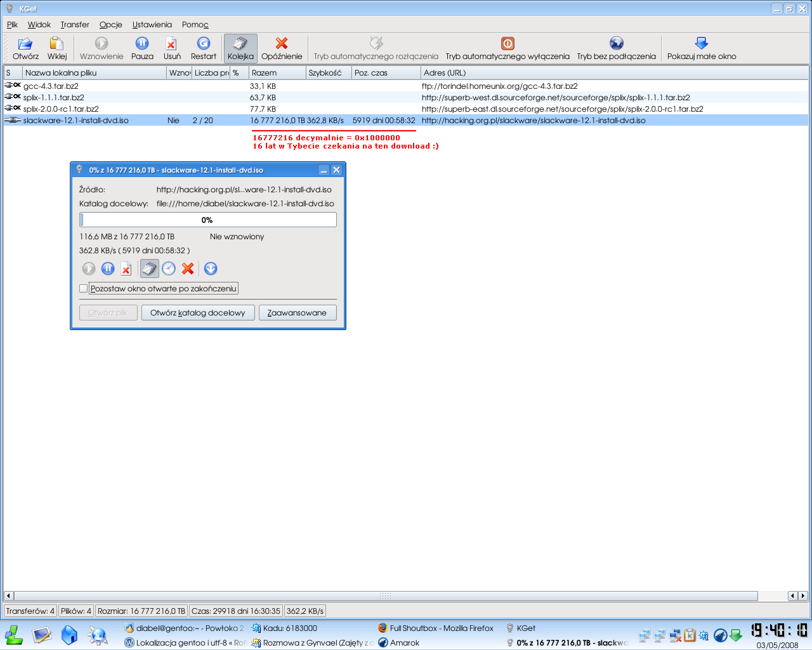This screenshot has height=650, width=812.
Task: Click the hacking.org.pl slackware URL cell
Action: tap(534, 120)
